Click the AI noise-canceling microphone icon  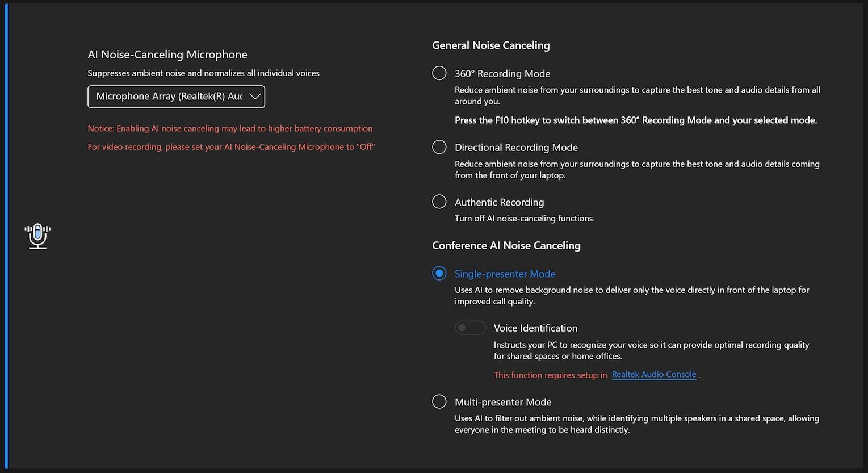37,236
